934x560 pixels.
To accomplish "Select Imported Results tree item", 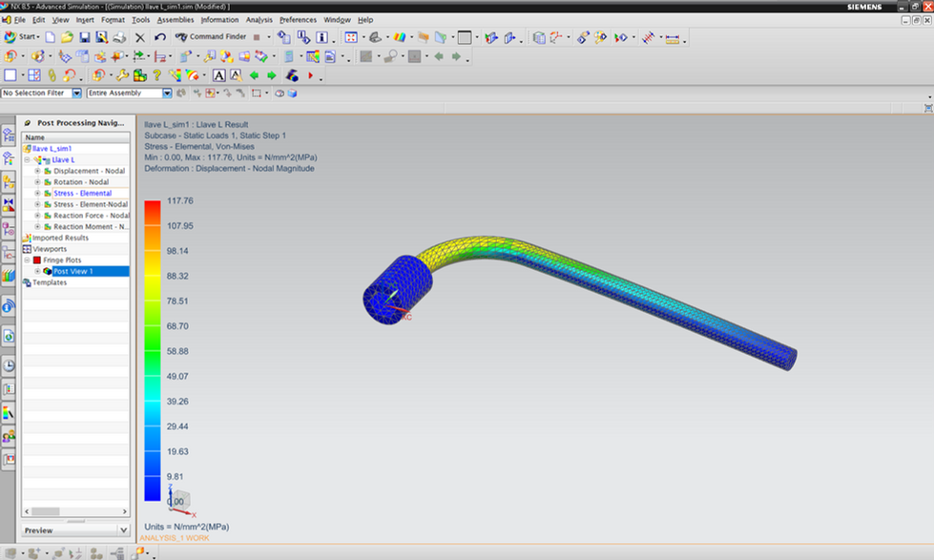I will (x=60, y=238).
